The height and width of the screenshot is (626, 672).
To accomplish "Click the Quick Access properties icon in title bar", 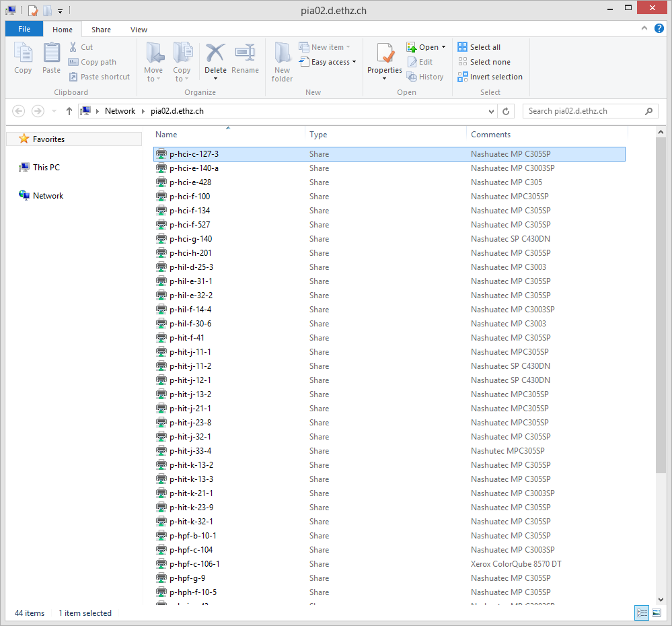I will point(33,10).
